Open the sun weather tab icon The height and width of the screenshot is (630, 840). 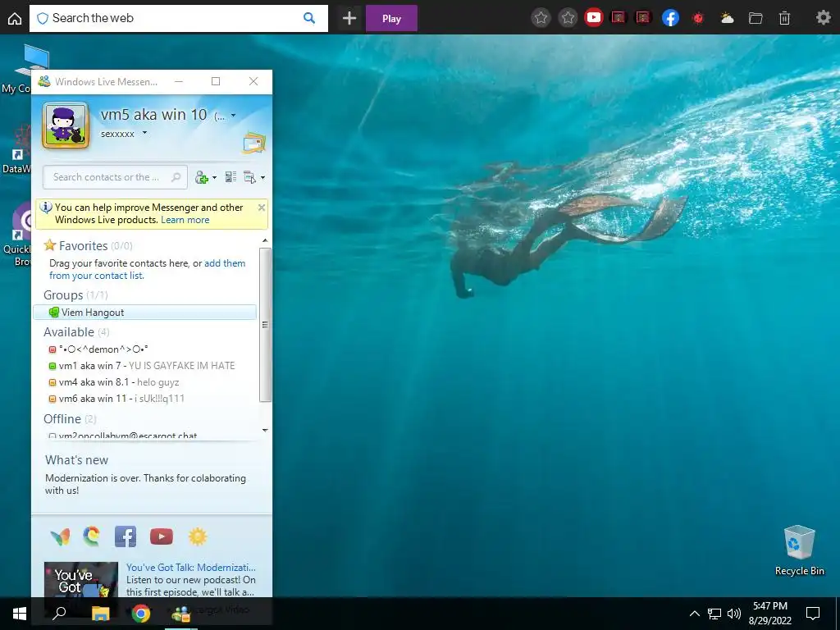point(198,536)
